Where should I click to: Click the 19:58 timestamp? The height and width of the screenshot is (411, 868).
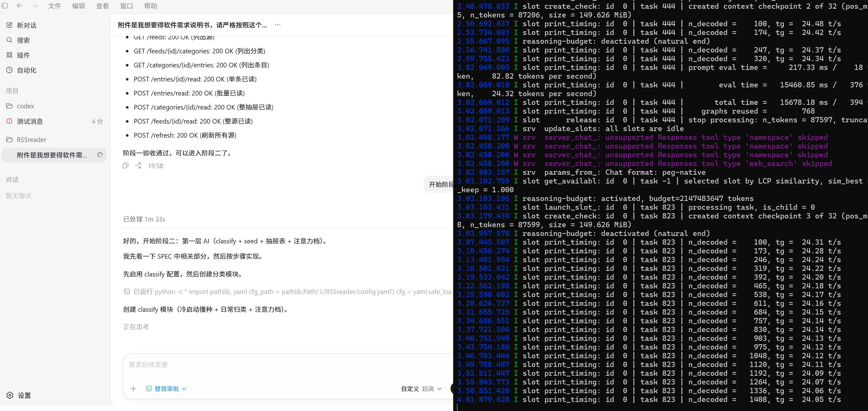(155, 166)
